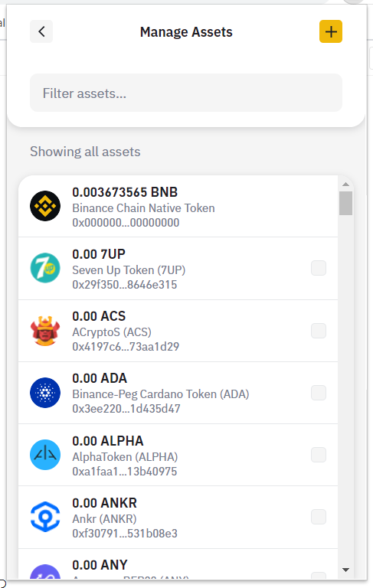Viewport: 373px width, 588px height.
Task: Click the asset list scrollbar thumb
Action: point(345,203)
